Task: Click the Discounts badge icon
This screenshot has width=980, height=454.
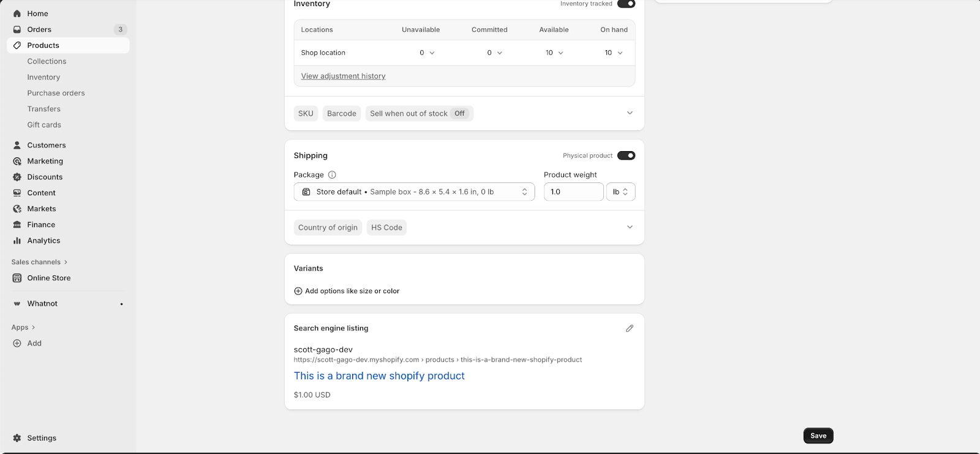Action: tap(17, 177)
